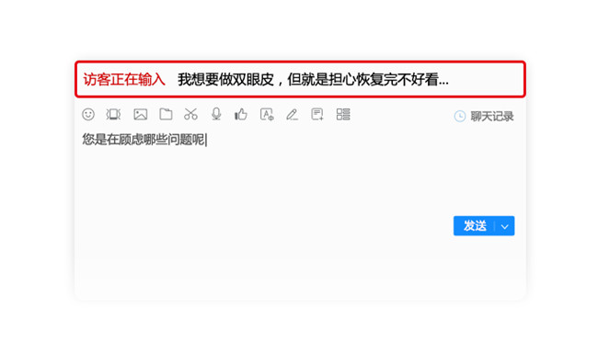Open the quick reply note icon
The height and width of the screenshot is (364, 598).
coord(317,114)
